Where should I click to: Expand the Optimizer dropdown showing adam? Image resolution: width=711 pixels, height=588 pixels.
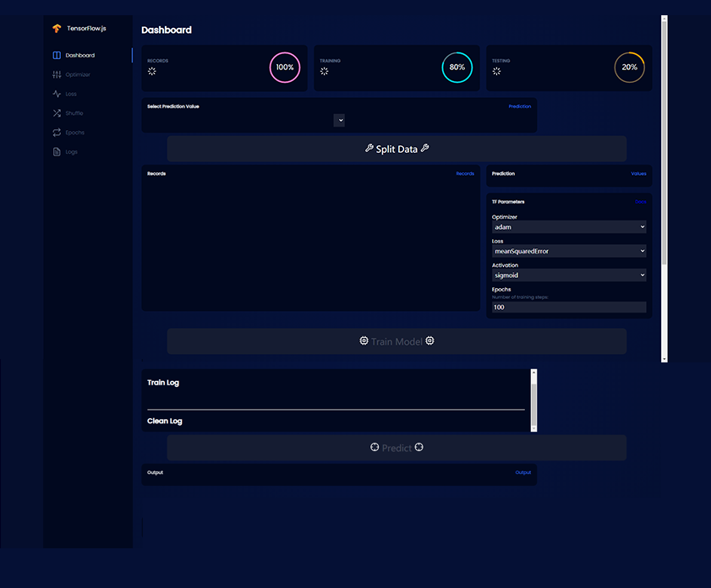pyautogui.click(x=568, y=227)
